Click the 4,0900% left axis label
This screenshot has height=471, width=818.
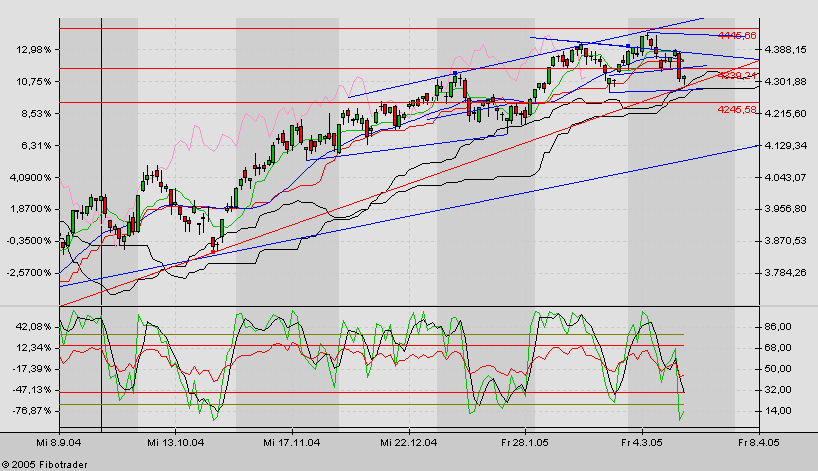point(31,177)
